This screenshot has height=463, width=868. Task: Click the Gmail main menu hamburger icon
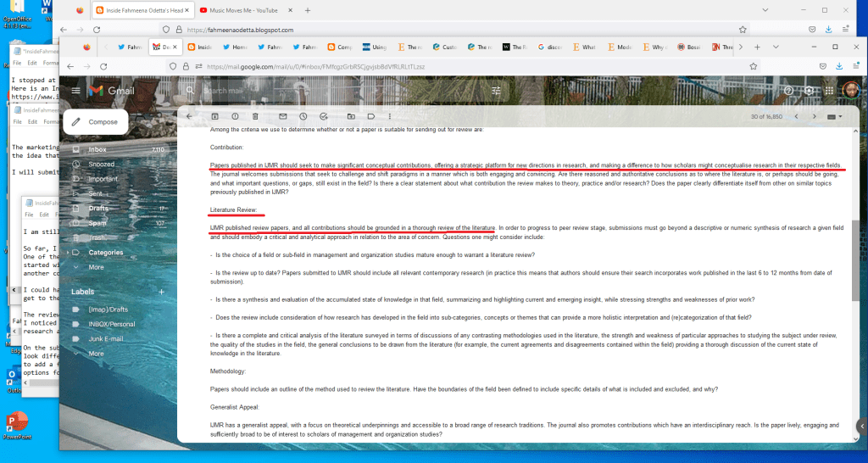click(x=75, y=91)
